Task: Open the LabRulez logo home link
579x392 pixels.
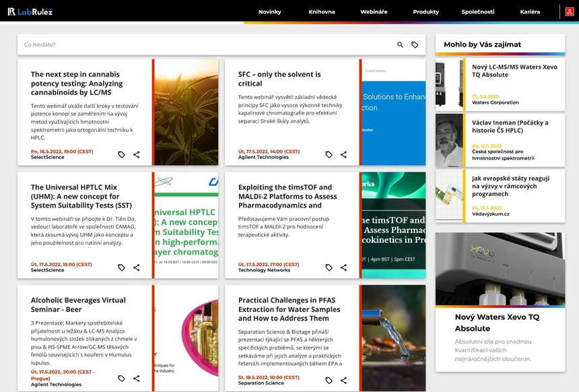Action: (30, 11)
